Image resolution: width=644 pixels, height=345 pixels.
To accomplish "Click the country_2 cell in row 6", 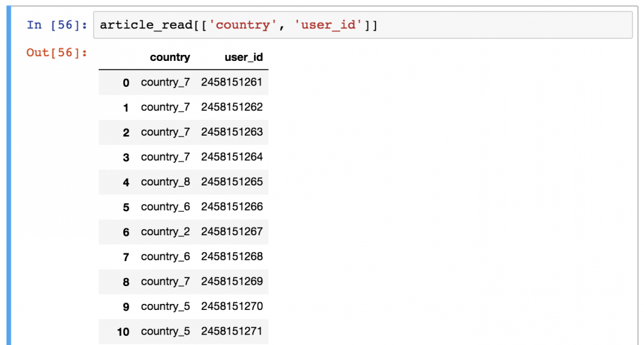I will (165, 232).
